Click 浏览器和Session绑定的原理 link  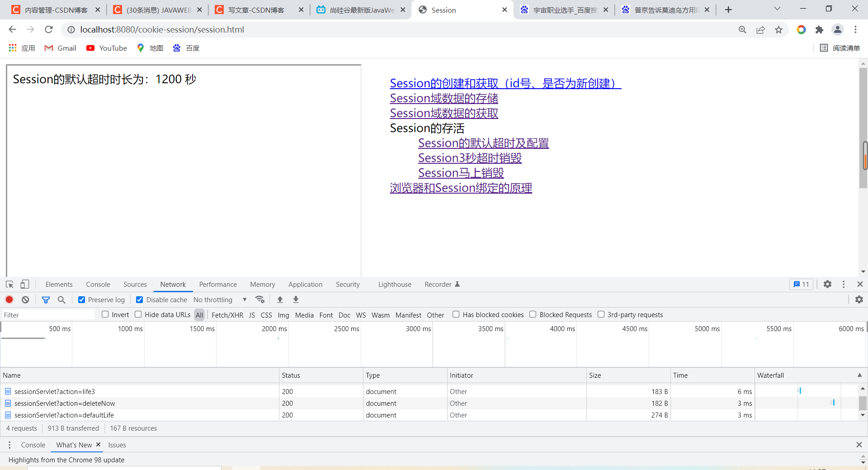coord(461,188)
